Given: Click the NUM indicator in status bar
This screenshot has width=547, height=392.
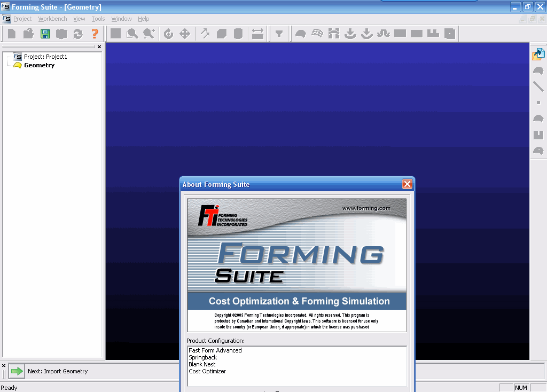Looking at the screenshot, I should point(521,388).
